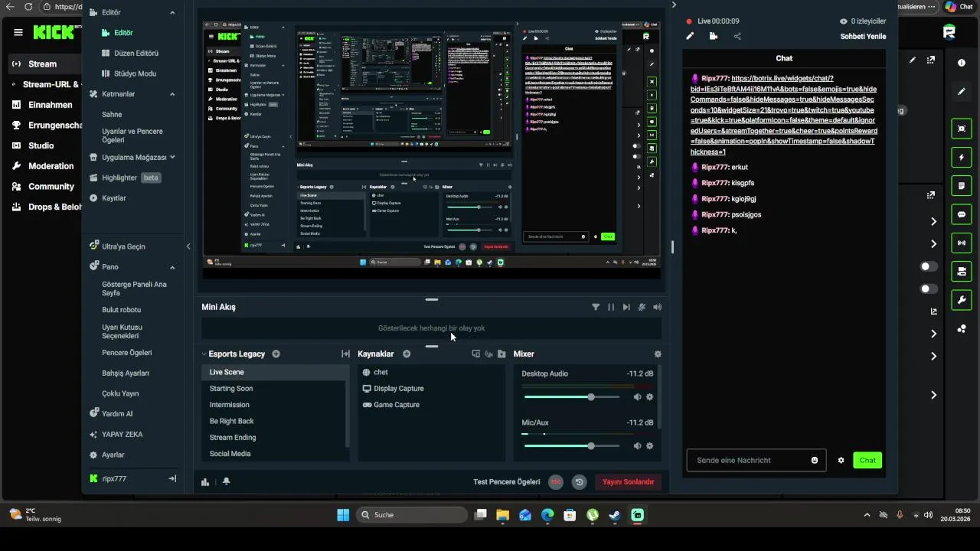Screen dimensions: 980x551
Task: Add a new source next to Kaynaklar
Action: [x=407, y=354]
